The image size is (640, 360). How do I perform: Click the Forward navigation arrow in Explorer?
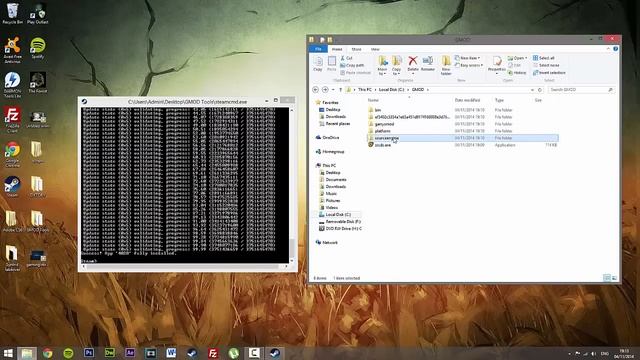point(325,89)
